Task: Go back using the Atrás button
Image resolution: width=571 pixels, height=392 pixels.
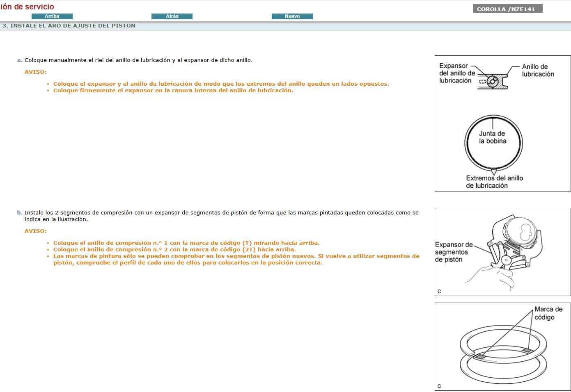Action: pyautogui.click(x=172, y=16)
